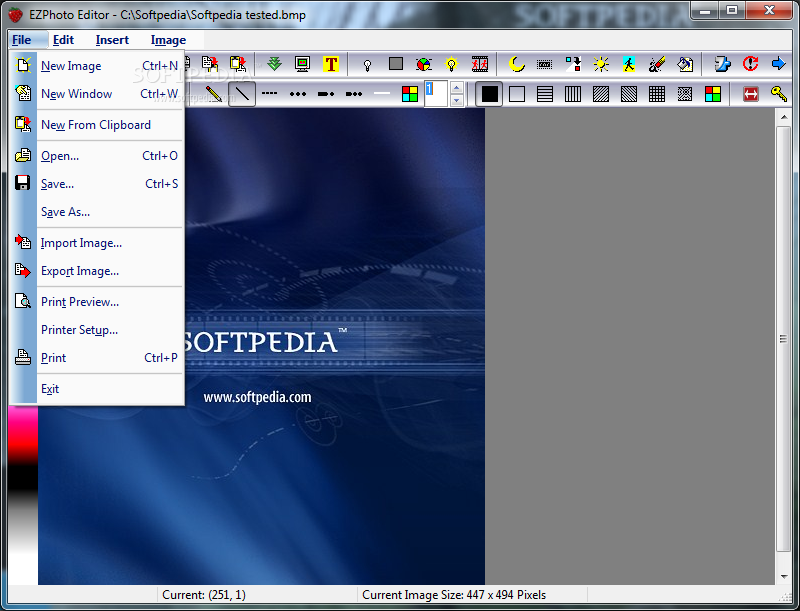Choose the solid white line style

click(382, 94)
